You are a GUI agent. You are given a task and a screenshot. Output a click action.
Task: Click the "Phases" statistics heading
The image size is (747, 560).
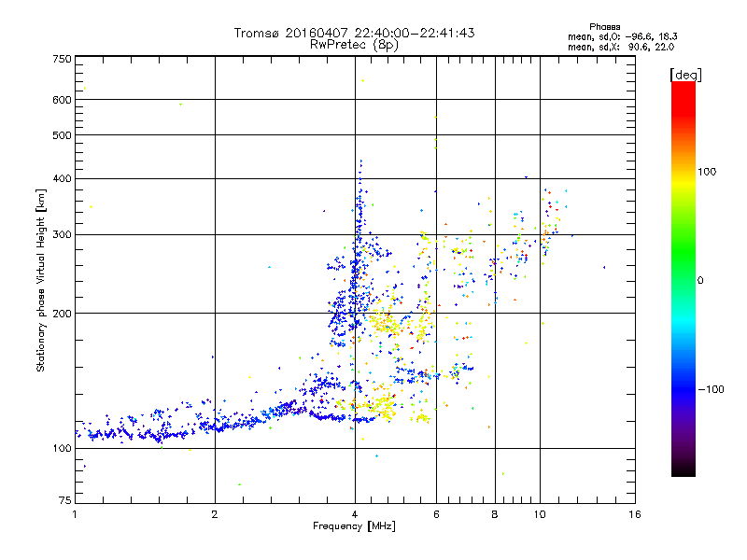[604, 27]
